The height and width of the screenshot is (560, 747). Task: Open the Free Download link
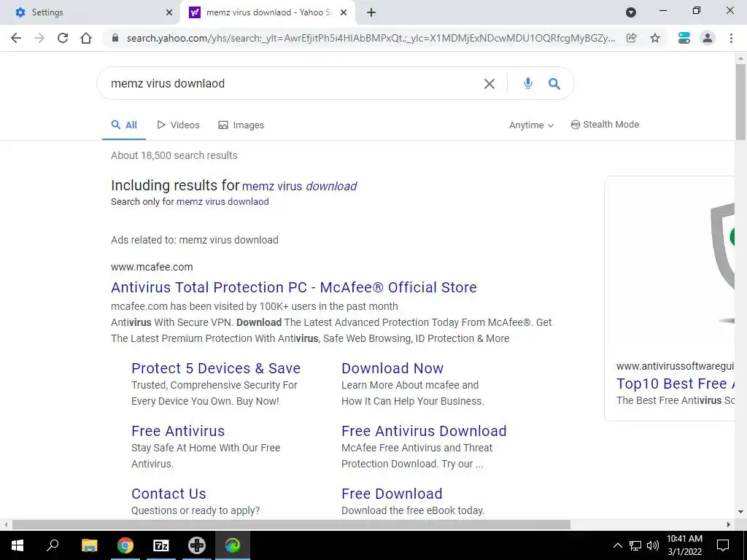[x=392, y=494]
